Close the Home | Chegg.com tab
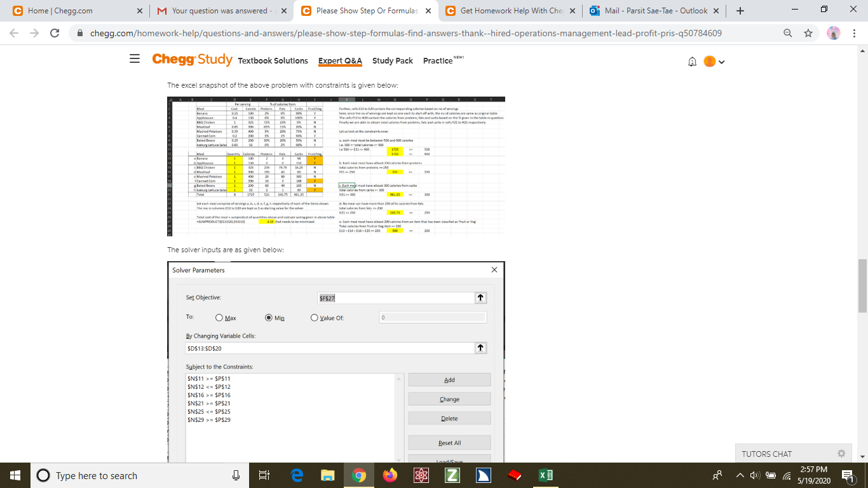Screen dimensions: 868x488 [139, 11]
